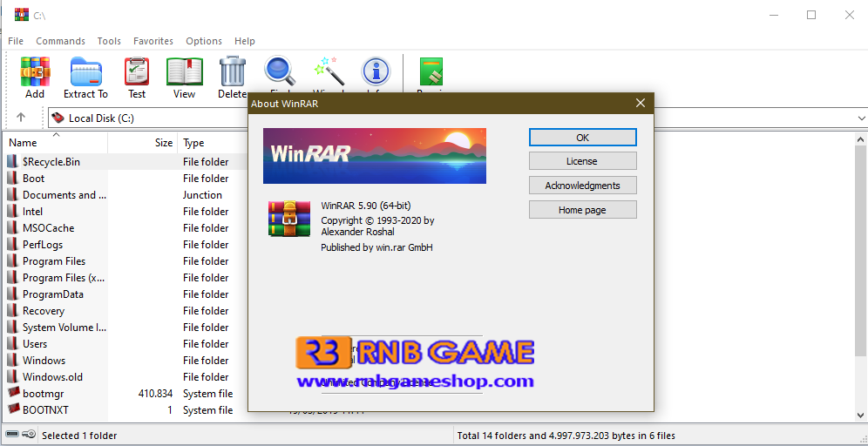Click the Boot folder icon
This screenshot has width=868, height=446.
pos(13,179)
